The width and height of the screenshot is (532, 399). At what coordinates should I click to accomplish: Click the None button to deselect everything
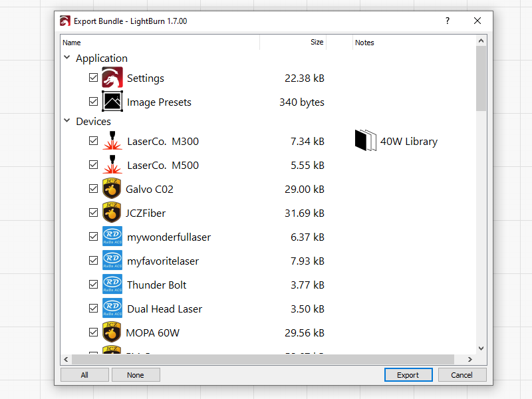136,375
